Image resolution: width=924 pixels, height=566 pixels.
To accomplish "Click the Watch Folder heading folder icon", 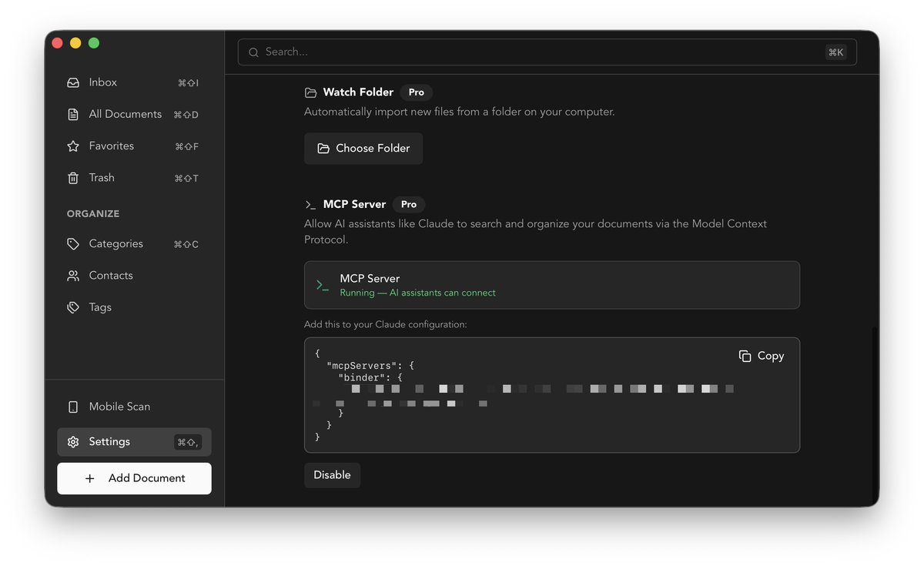I will [x=310, y=92].
